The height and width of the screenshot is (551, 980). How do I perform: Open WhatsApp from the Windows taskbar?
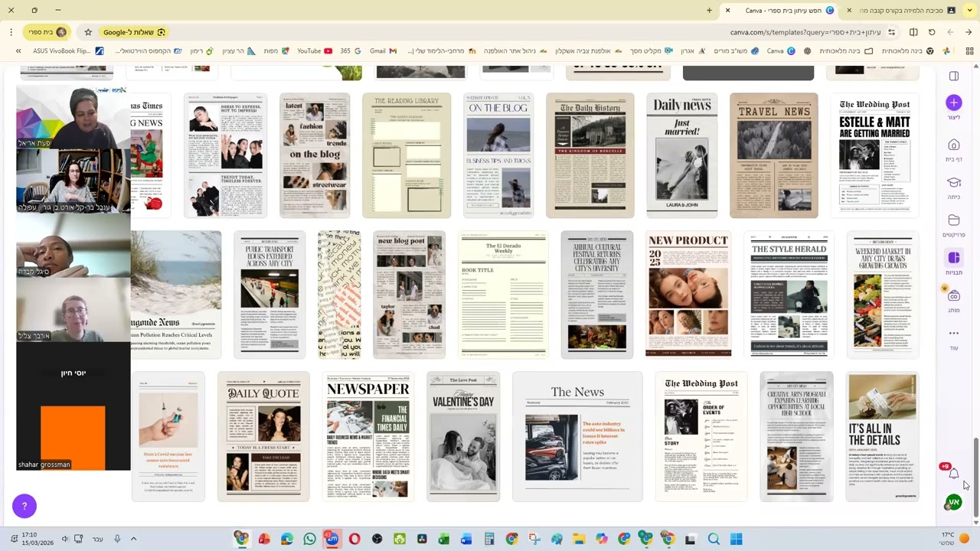(x=309, y=539)
